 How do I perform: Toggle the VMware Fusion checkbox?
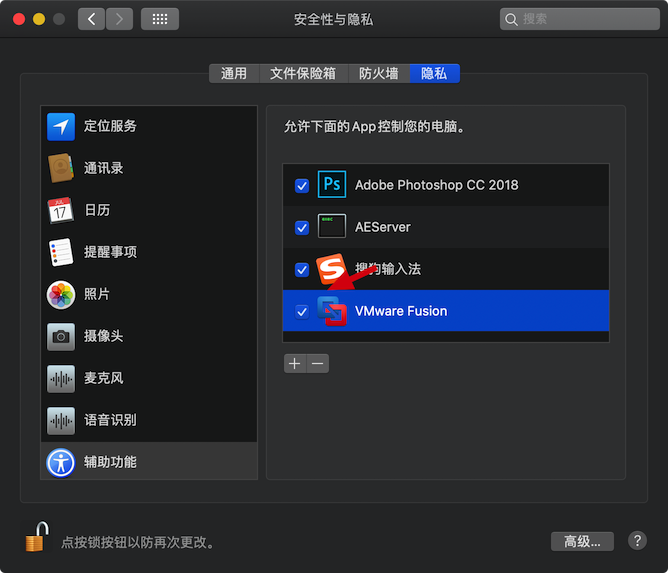coord(302,312)
